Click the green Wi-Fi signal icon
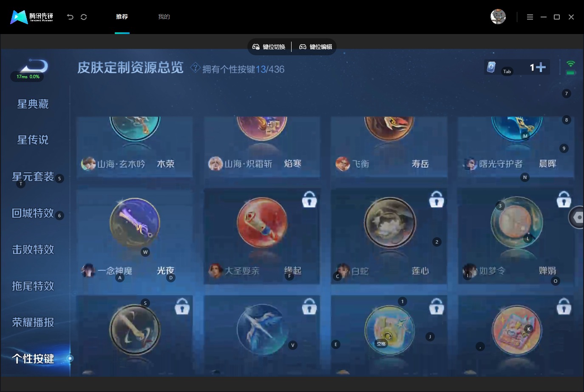This screenshot has height=392, width=584. pyautogui.click(x=571, y=64)
